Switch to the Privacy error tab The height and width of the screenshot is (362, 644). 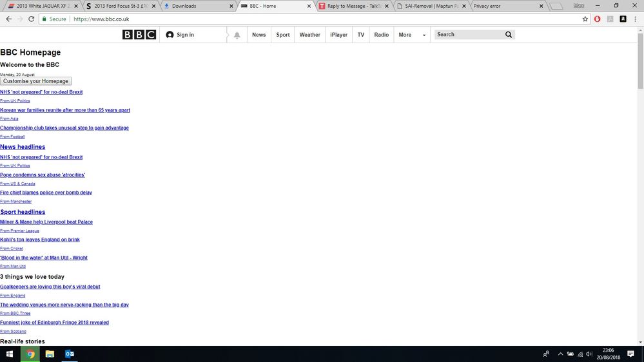click(509, 6)
